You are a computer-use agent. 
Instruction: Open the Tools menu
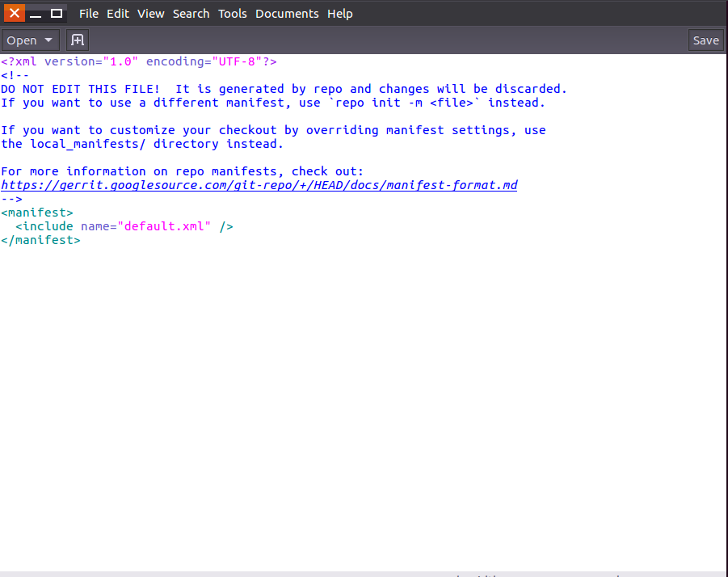click(233, 14)
